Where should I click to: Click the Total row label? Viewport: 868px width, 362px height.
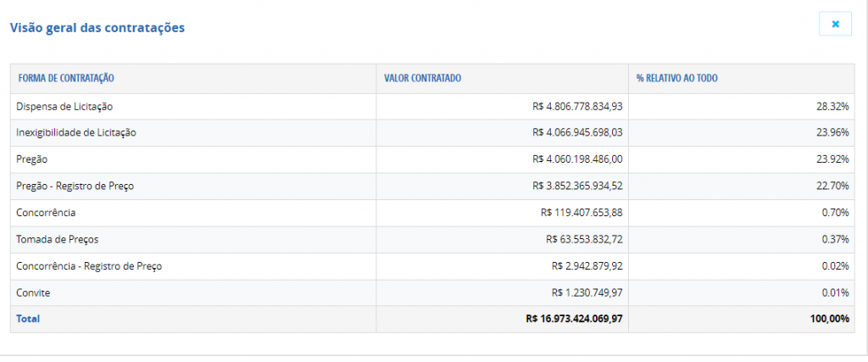[x=28, y=319]
